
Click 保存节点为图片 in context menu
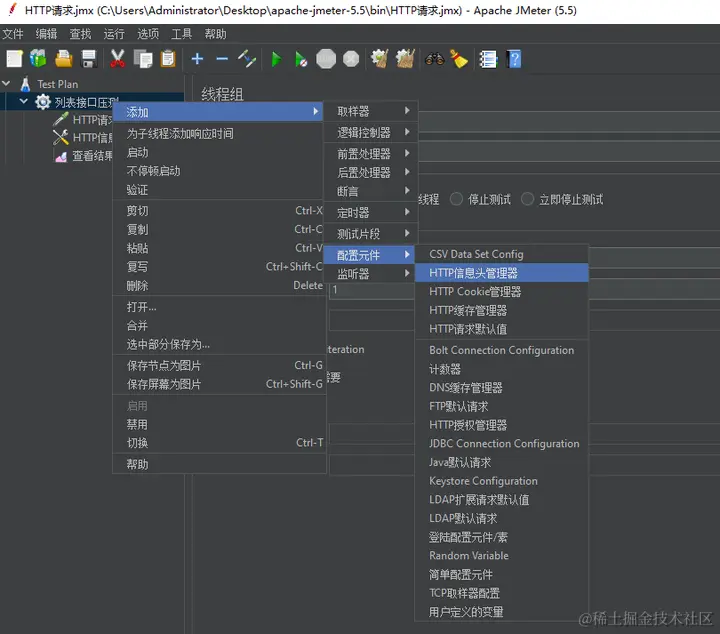(219, 365)
